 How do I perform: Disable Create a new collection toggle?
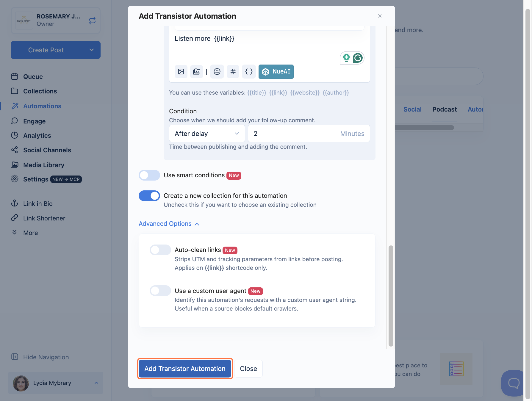click(x=149, y=196)
